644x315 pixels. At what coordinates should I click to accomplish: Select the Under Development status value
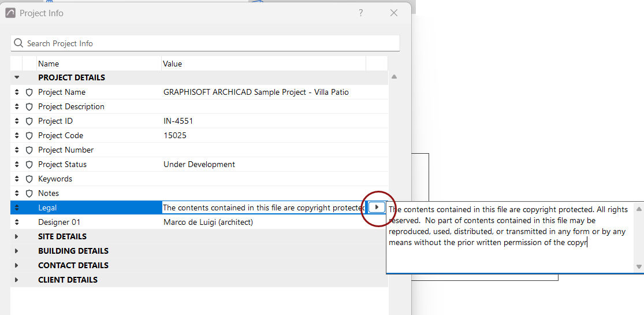tap(199, 164)
